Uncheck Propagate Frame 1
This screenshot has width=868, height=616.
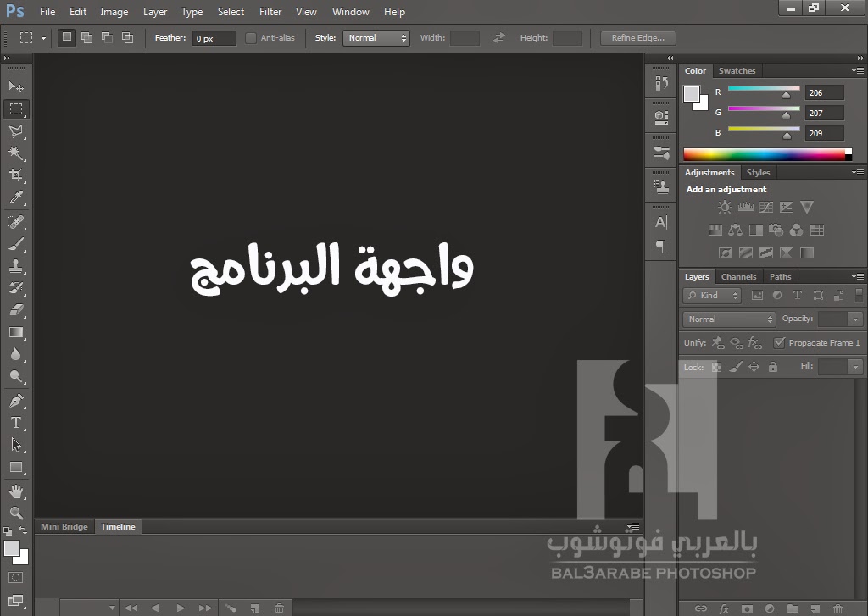coord(780,342)
